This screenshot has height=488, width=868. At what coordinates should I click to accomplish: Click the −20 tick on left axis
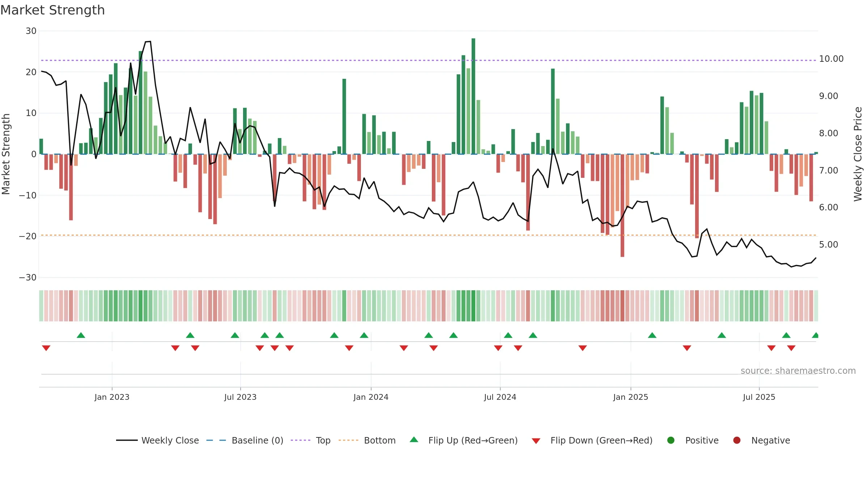point(28,236)
